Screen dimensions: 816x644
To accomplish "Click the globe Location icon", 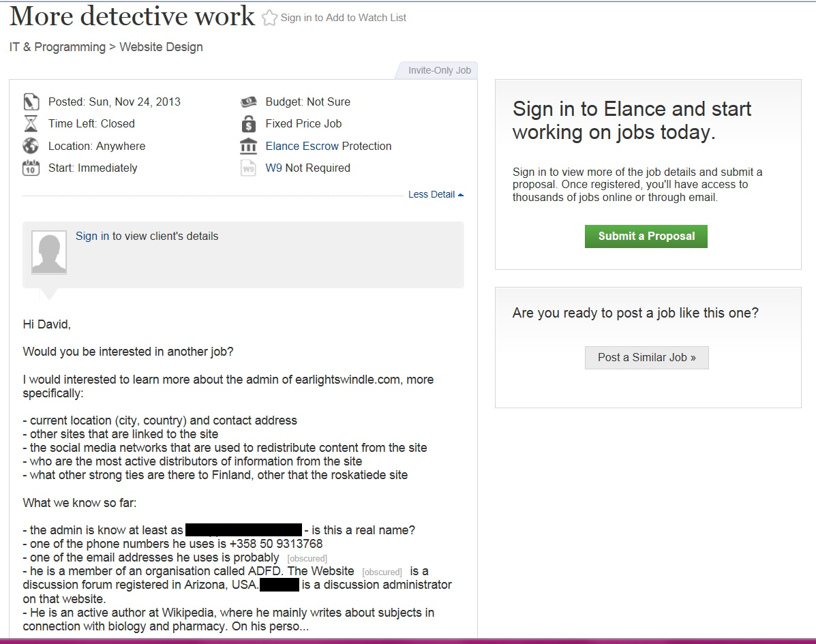I will (31, 146).
